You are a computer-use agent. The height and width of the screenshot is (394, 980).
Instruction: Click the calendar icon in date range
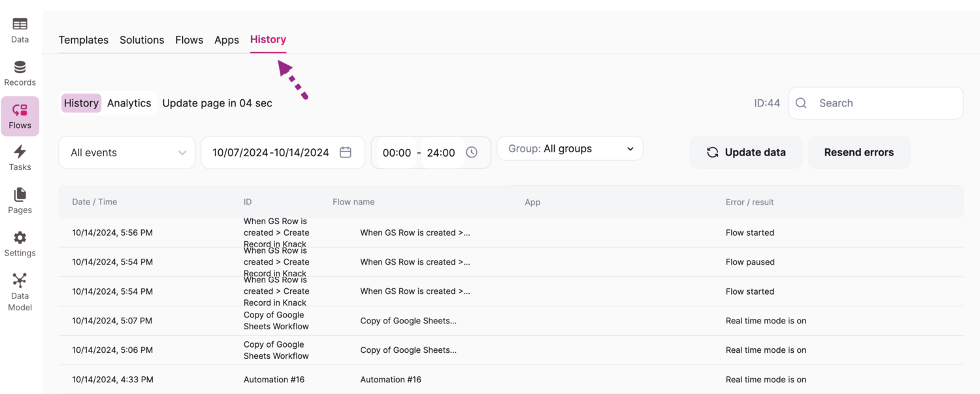[x=346, y=152]
